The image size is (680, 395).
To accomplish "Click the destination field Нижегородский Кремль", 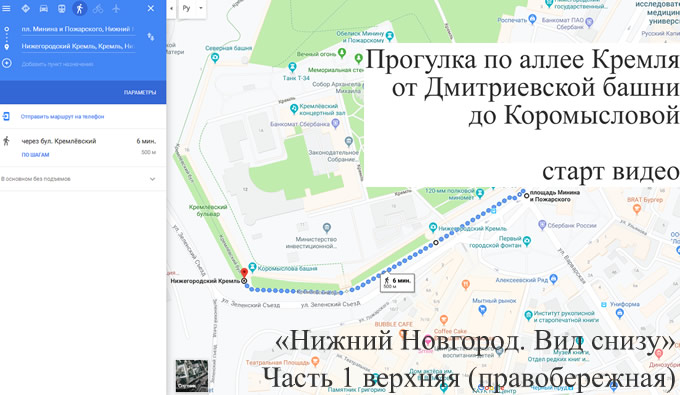I will tap(78, 46).
